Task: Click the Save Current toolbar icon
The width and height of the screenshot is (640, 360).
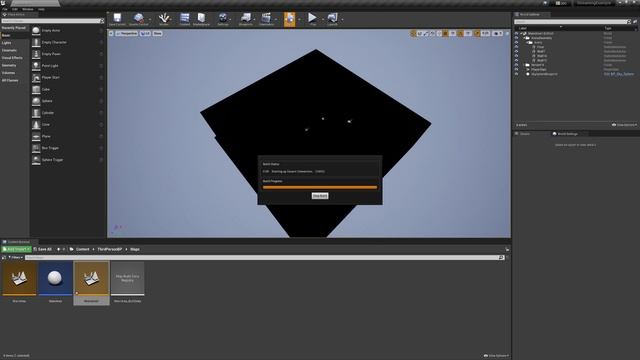Action: click(x=117, y=18)
